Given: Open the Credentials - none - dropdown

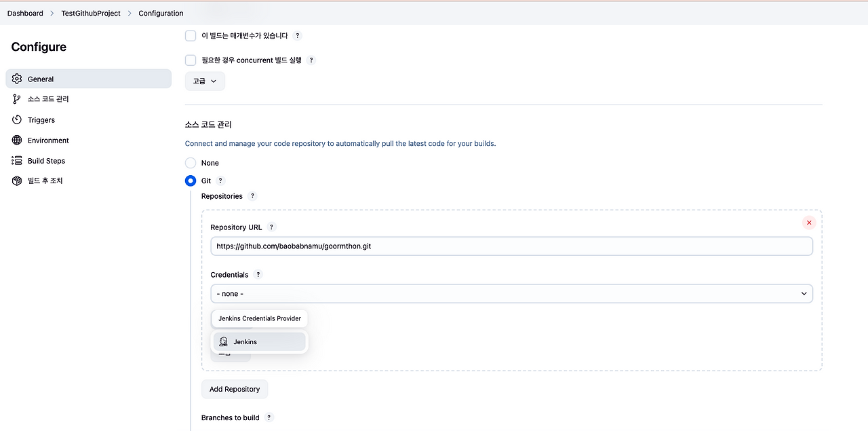Looking at the screenshot, I should click(511, 294).
